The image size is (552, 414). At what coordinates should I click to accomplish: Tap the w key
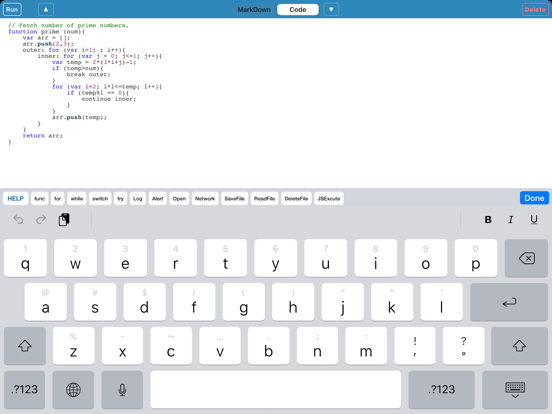(75, 258)
